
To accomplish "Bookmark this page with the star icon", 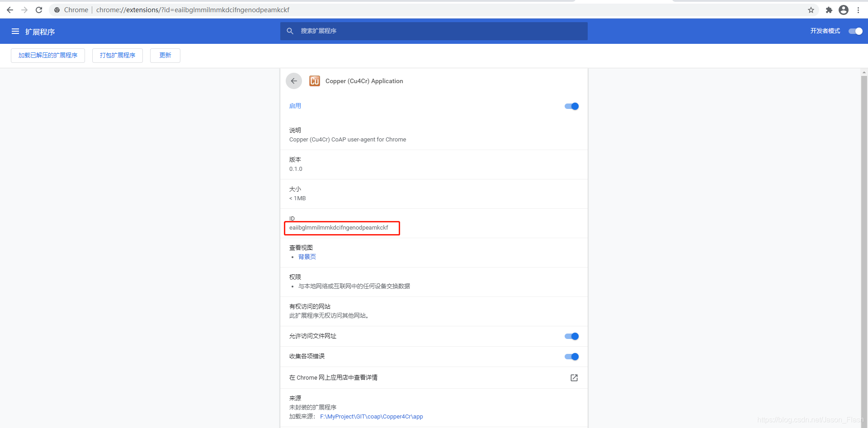I will 811,10.
